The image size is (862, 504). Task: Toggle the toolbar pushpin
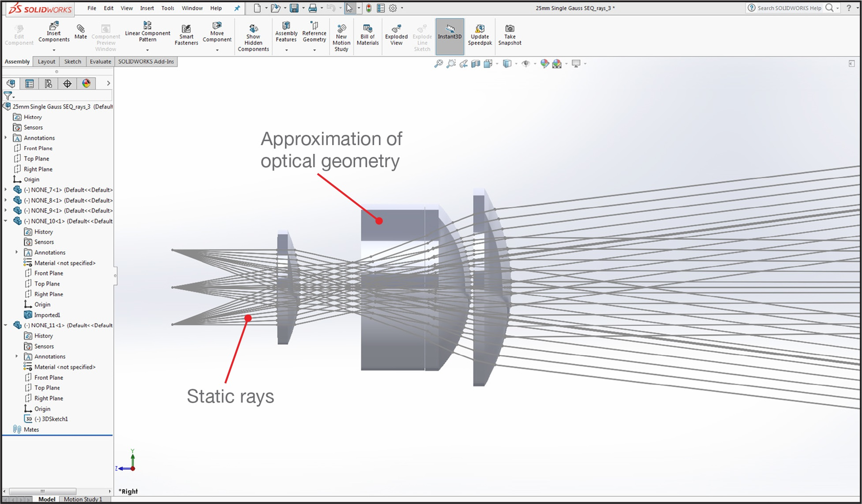[x=237, y=8]
